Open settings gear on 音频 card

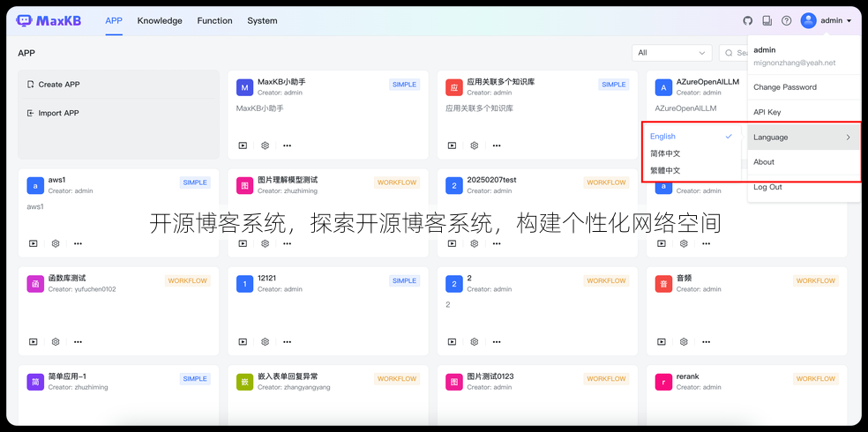(x=684, y=342)
